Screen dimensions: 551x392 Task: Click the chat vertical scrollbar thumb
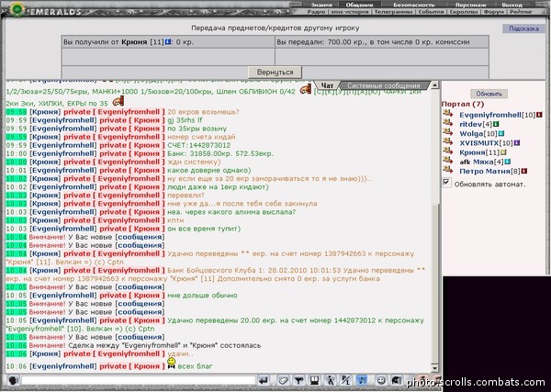tap(434, 283)
